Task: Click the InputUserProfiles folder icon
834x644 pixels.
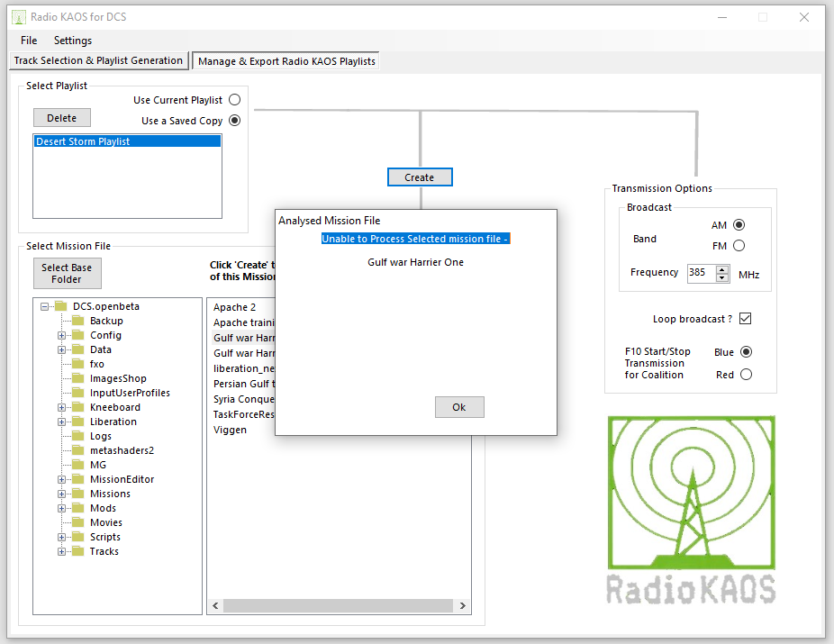Action: [x=78, y=393]
